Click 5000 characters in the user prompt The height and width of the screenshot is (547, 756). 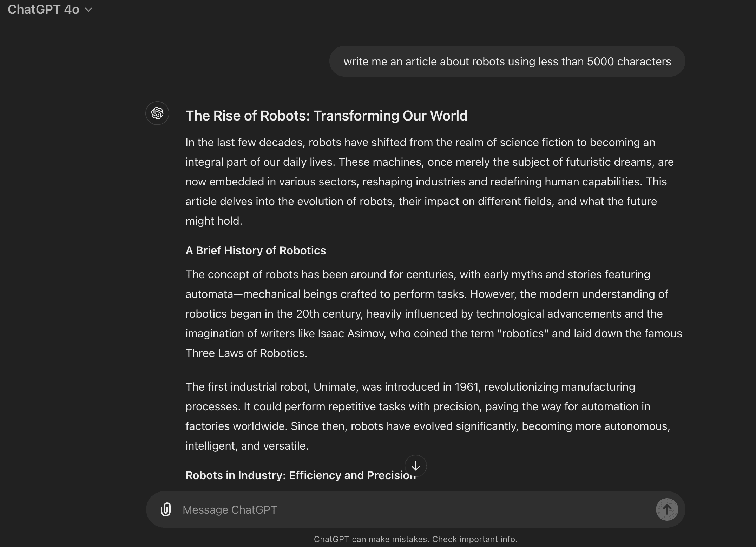(629, 61)
